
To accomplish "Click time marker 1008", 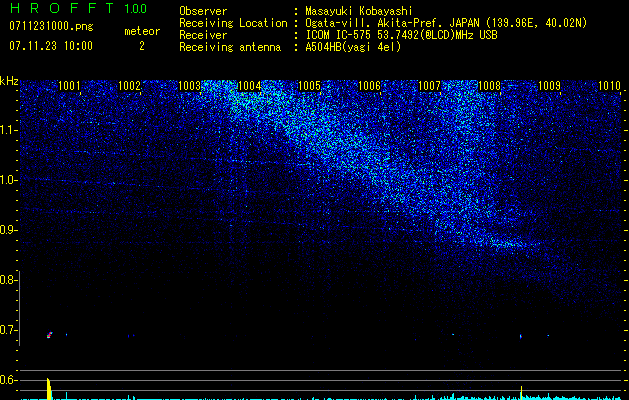I will pyautogui.click(x=489, y=86).
